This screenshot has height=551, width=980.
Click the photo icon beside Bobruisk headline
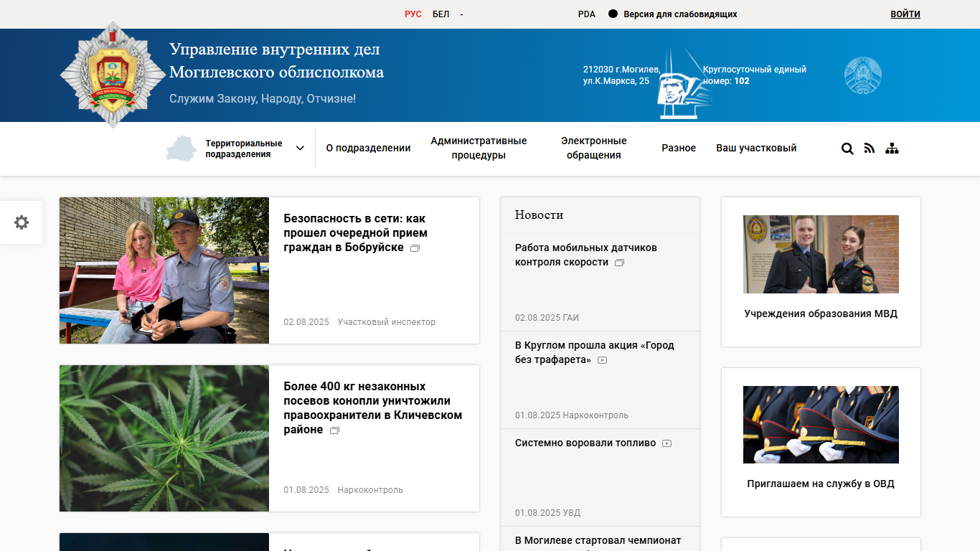point(415,248)
